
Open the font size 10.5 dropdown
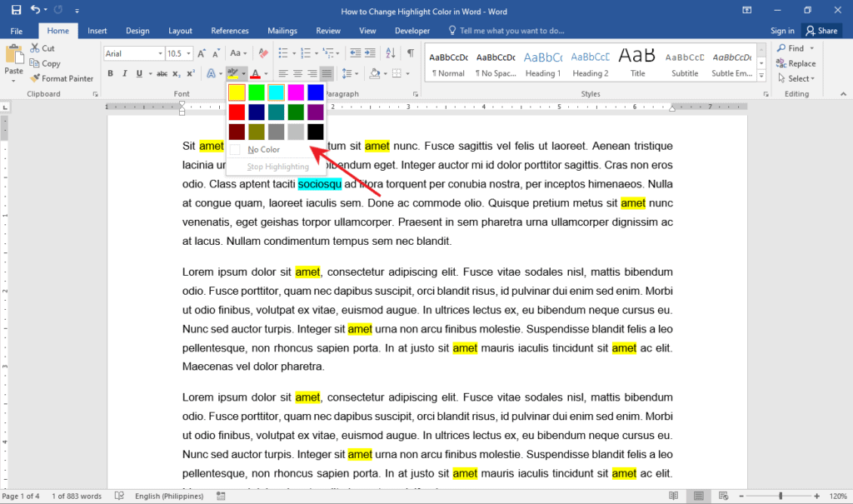pos(189,53)
